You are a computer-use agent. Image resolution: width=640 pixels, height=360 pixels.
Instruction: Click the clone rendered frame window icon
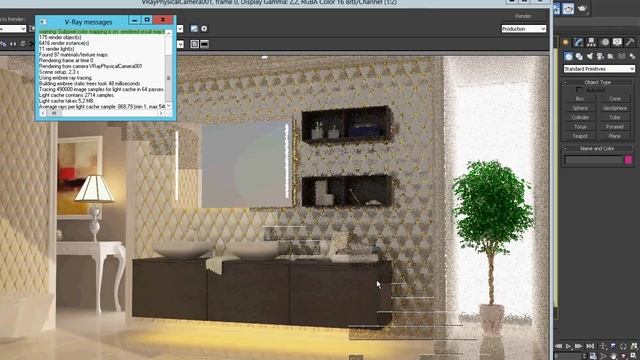13,44
